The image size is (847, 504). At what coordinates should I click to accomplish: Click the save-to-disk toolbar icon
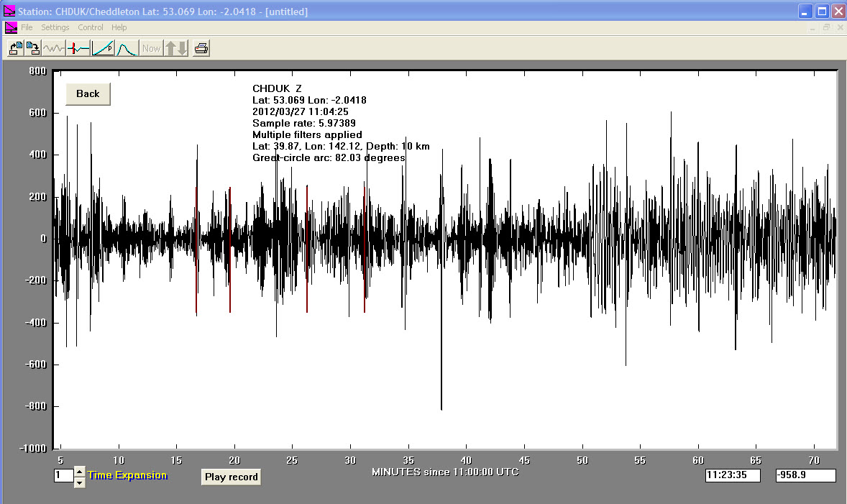pos(32,49)
